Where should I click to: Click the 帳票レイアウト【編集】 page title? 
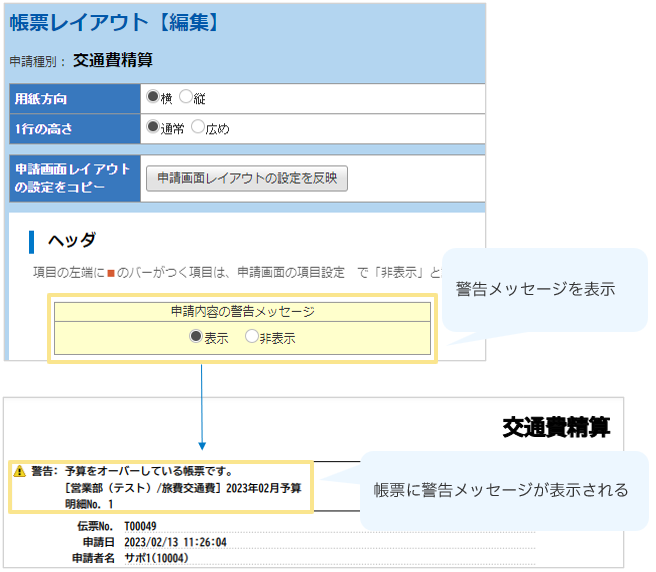(x=114, y=22)
